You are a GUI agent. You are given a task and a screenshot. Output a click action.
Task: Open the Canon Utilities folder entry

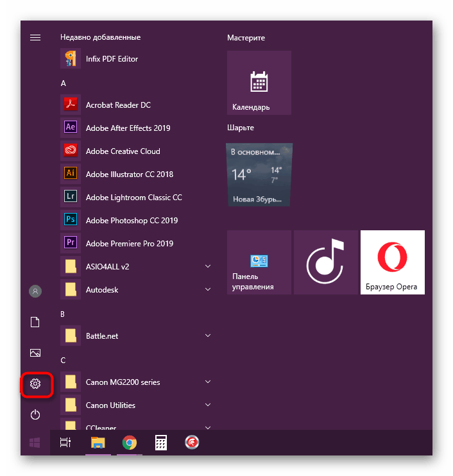pyautogui.click(x=137, y=405)
